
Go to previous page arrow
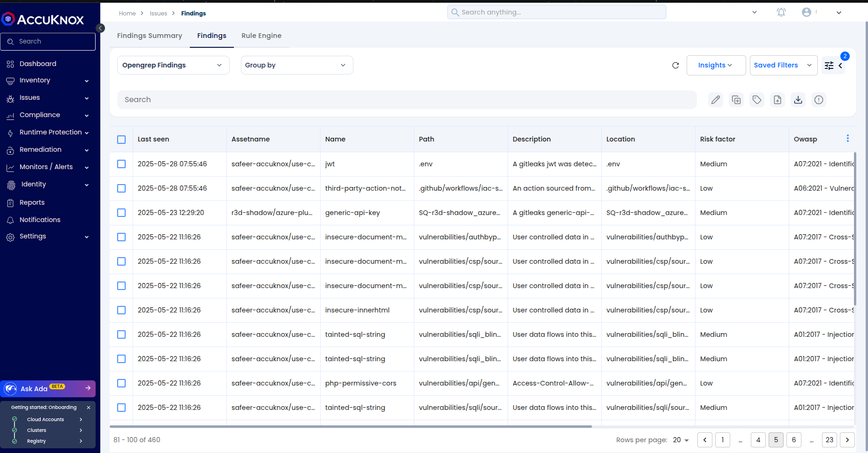705,440
